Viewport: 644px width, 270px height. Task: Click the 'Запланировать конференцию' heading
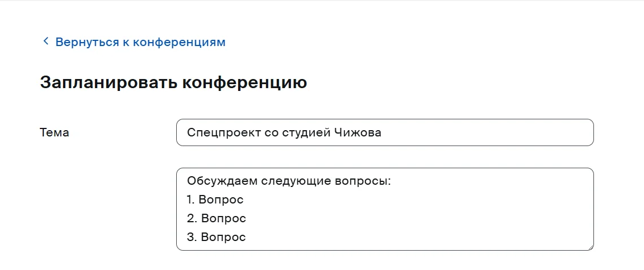click(173, 82)
